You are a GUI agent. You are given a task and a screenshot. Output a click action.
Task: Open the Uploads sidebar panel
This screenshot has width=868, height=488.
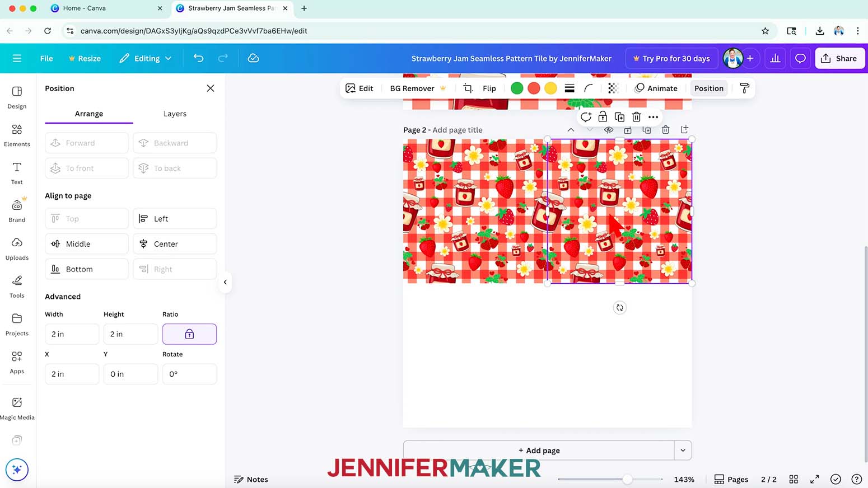(x=17, y=248)
